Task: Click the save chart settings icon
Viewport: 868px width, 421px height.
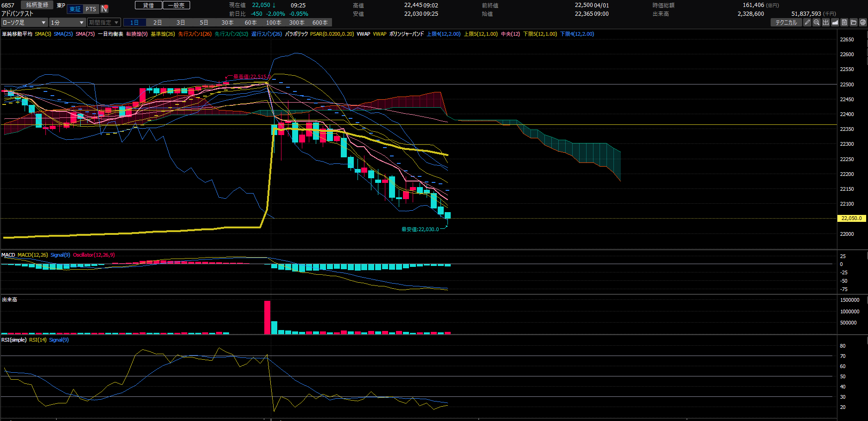Action: click(x=844, y=22)
